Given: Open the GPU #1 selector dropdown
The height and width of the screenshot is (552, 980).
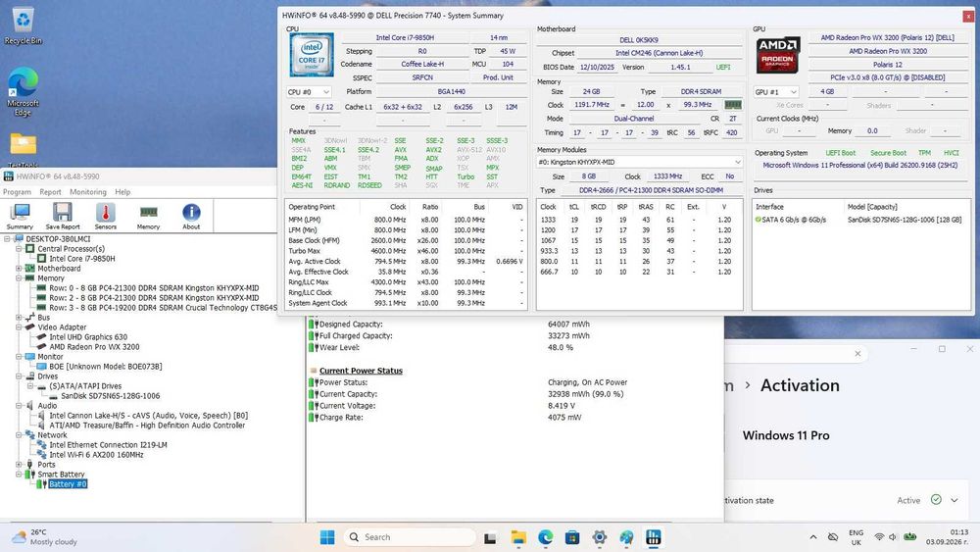Looking at the screenshot, I should pyautogui.click(x=776, y=92).
